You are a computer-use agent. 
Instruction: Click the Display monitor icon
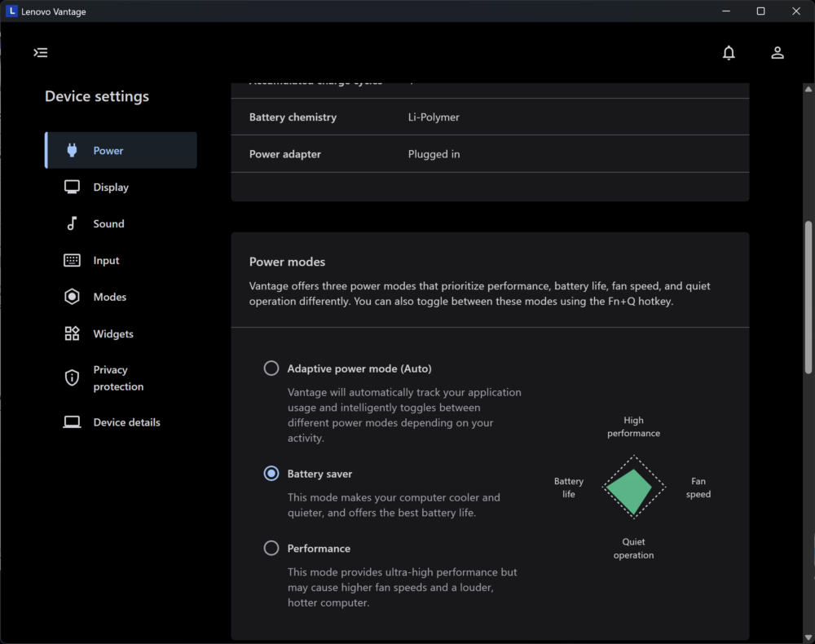73,187
